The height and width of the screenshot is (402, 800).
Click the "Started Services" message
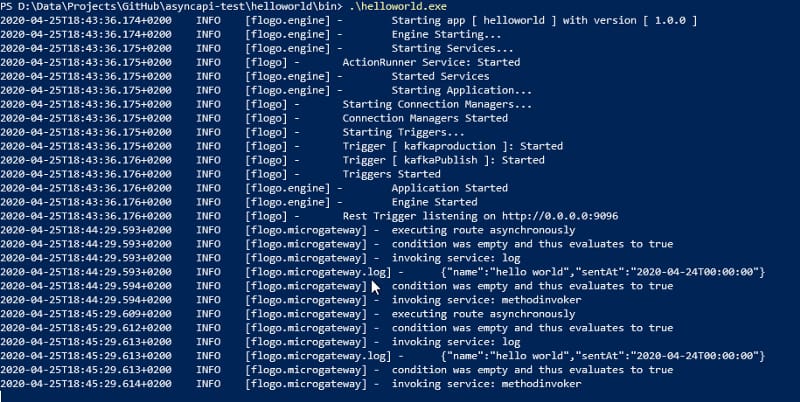click(x=440, y=76)
